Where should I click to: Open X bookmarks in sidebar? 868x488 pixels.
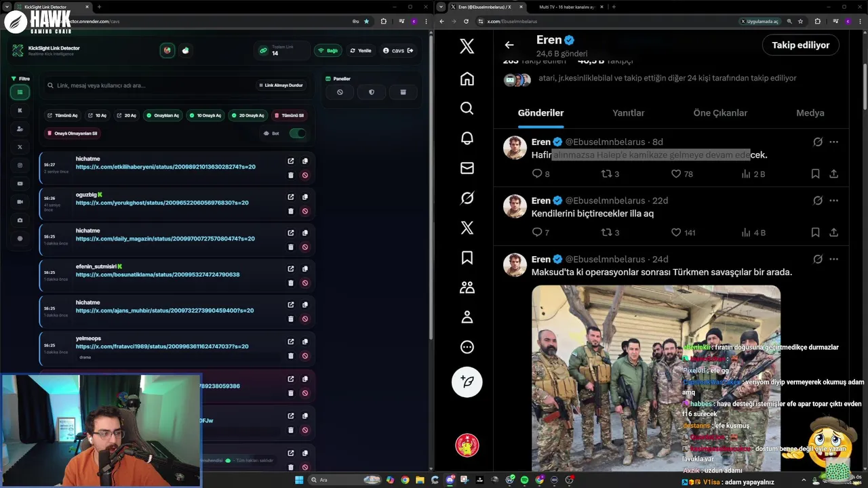[467, 258]
